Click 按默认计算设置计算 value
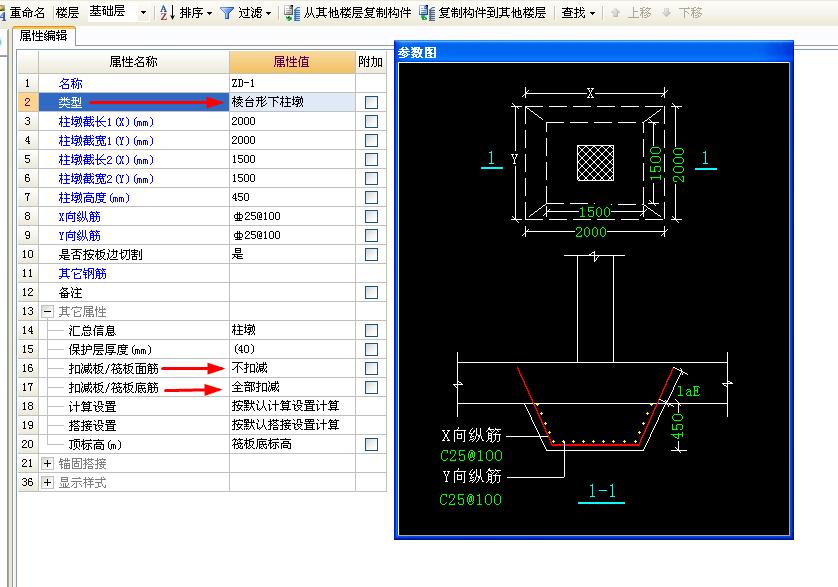 pyautogui.click(x=292, y=406)
